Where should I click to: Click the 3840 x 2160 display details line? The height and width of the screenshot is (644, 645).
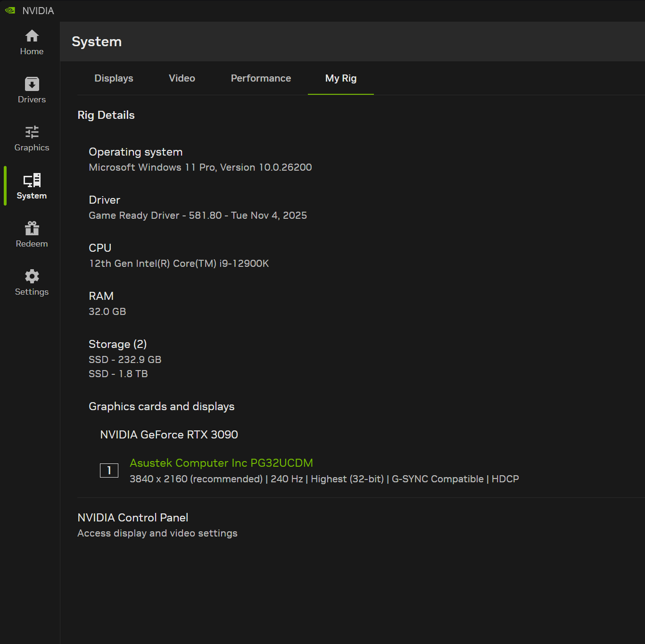[x=324, y=479]
